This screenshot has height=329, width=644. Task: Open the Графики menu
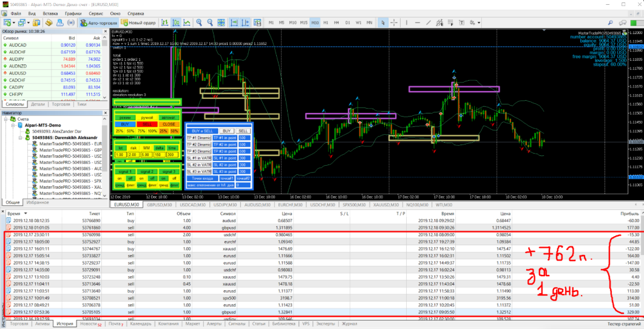pos(73,13)
